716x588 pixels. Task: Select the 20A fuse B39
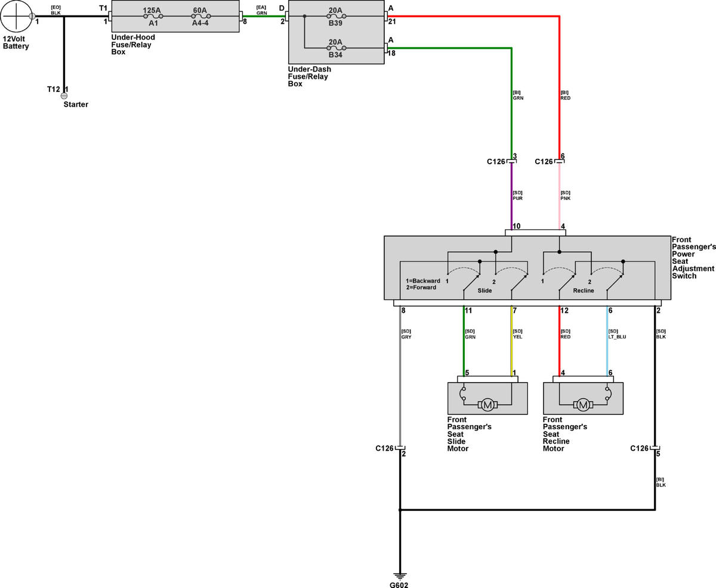(336, 16)
